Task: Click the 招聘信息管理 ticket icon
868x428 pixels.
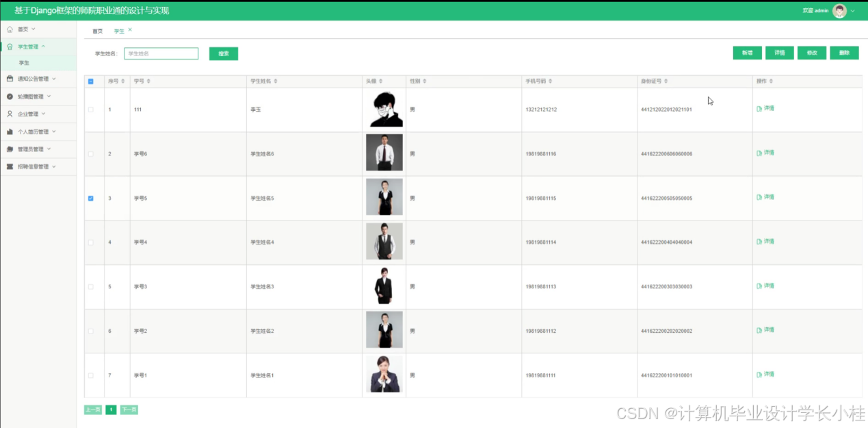Action: pyautogui.click(x=10, y=166)
